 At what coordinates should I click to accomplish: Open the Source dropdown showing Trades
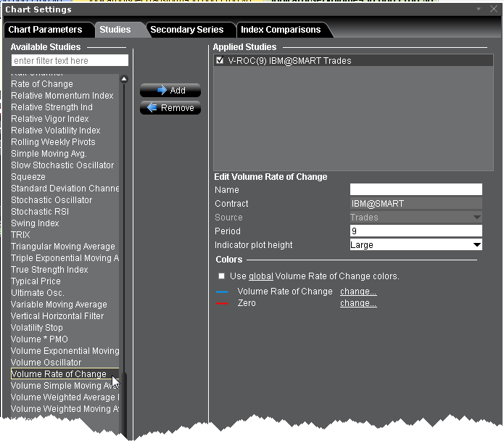click(x=476, y=218)
